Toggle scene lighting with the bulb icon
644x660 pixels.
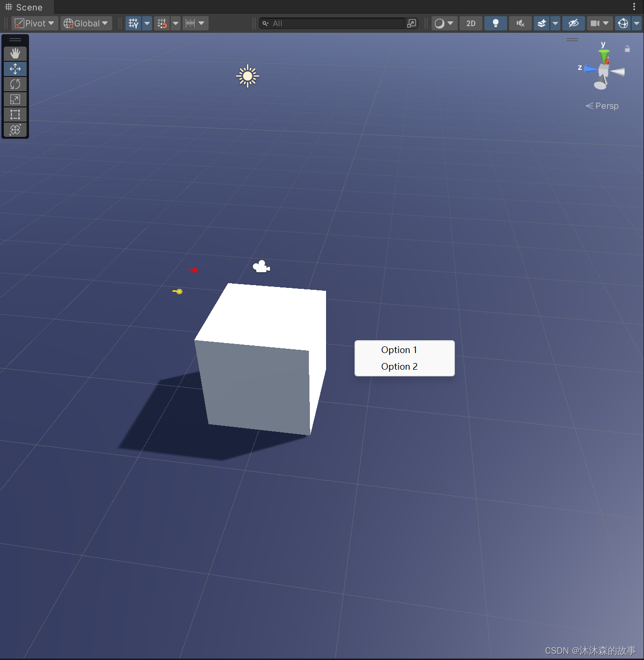click(495, 23)
